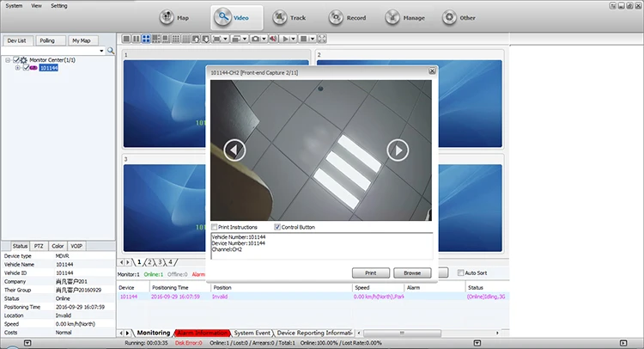
Task: Click the search magnifier in device list
Action: (111, 51)
